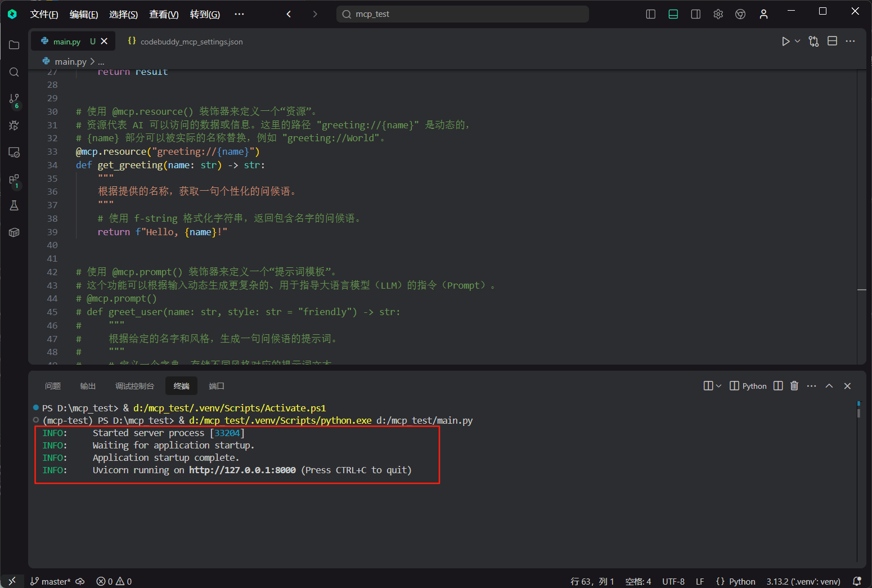This screenshot has width=872, height=588.
Task: Open the Explorer view in the activity bar
Action: pyautogui.click(x=14, y=45)
